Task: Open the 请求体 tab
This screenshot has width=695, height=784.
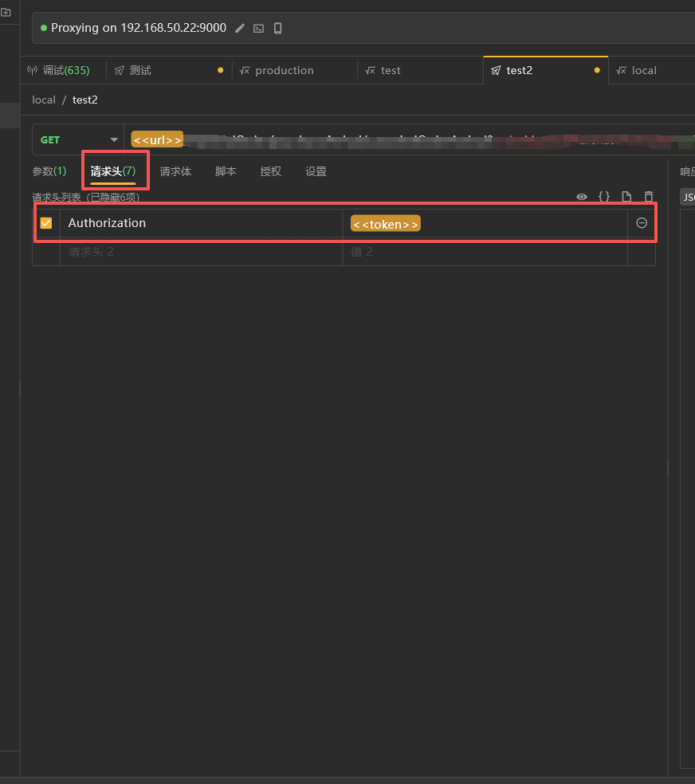Action: pyautogui.click(x=175, y=171)
